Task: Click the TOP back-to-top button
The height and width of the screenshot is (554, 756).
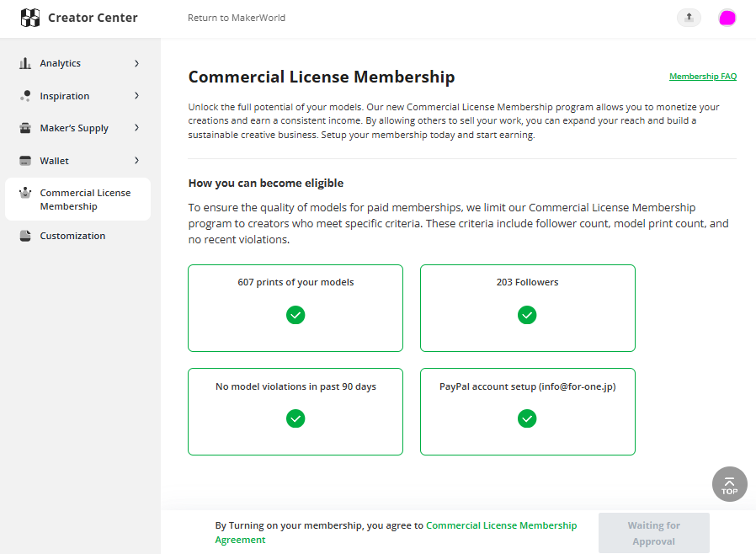Action: [730, 484]
